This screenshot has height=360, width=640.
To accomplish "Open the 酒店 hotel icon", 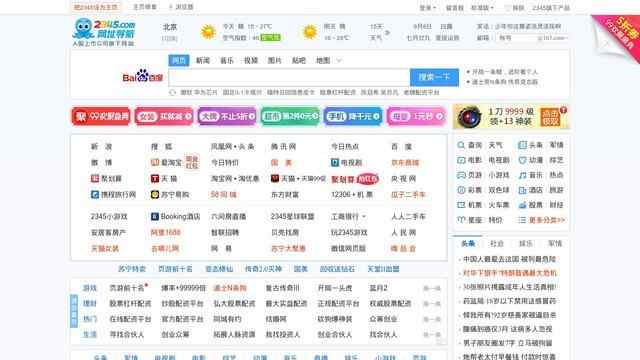I will [x=522, y=190].
